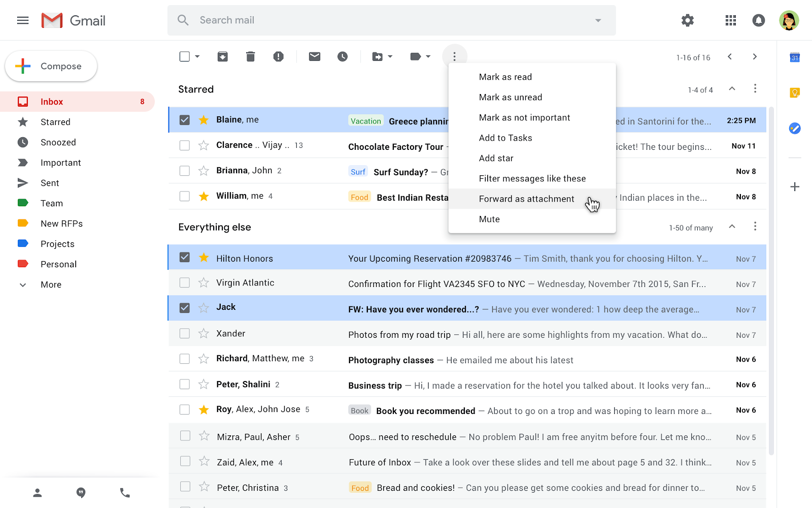Open Google Keep in side panel

tap(795, 92)
